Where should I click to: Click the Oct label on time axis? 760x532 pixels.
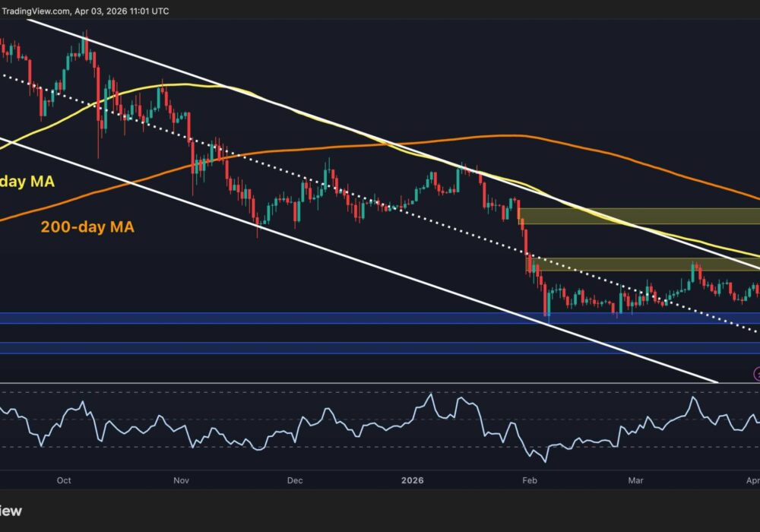[x=64, y=480]
